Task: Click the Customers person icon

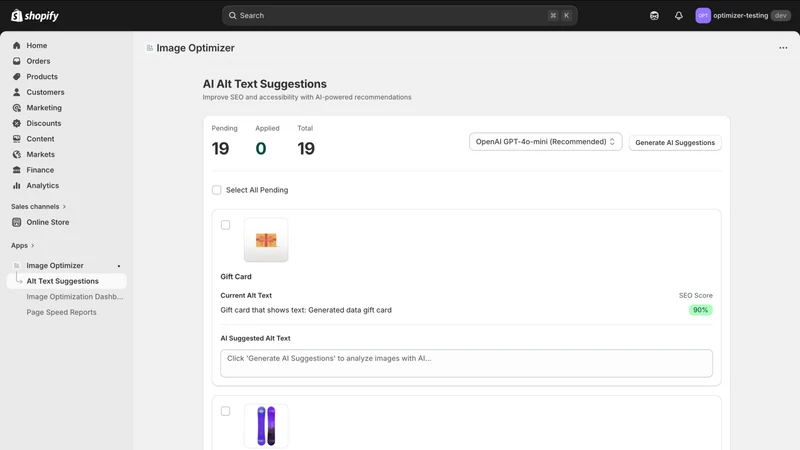Action: [x=17, y=92]
